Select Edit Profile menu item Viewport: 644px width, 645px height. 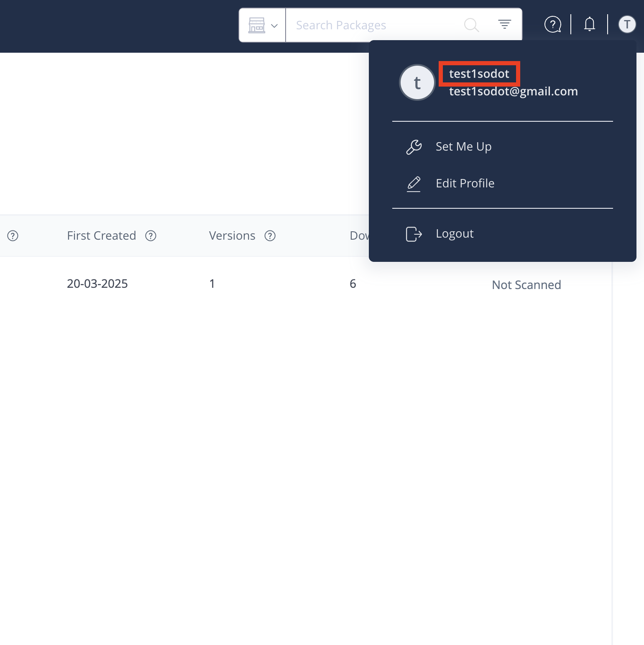503,183
